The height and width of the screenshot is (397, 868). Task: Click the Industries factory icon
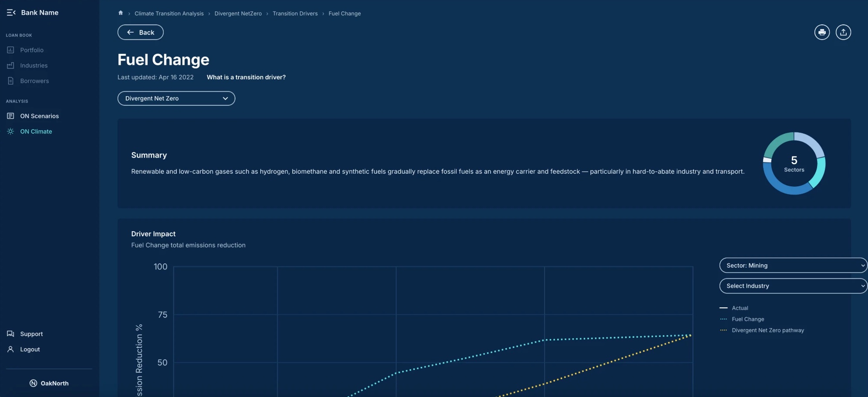(10, 65)
